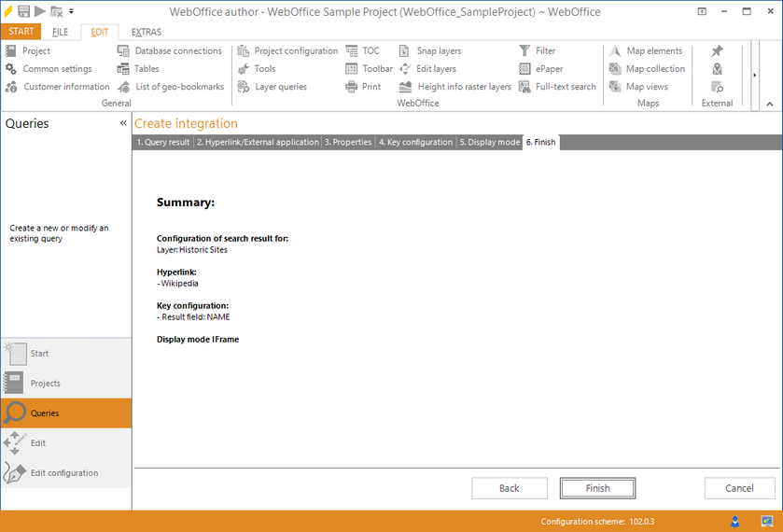Select Edit in the navigation pane
The width and height of the screenshot is (783, 532).
click(66, 443)
